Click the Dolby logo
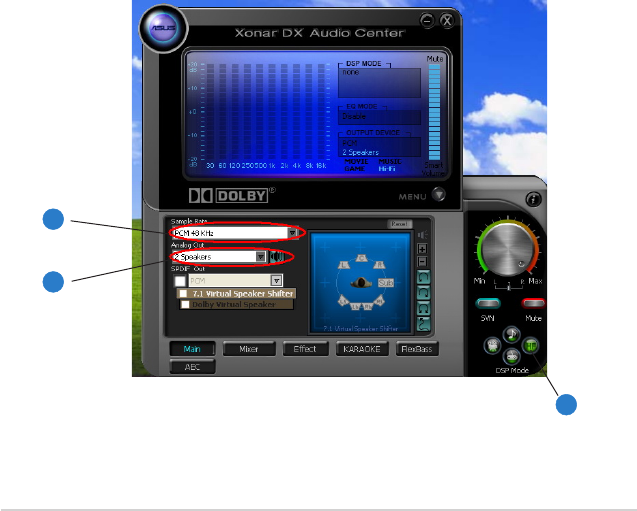 tap(232, 195)
